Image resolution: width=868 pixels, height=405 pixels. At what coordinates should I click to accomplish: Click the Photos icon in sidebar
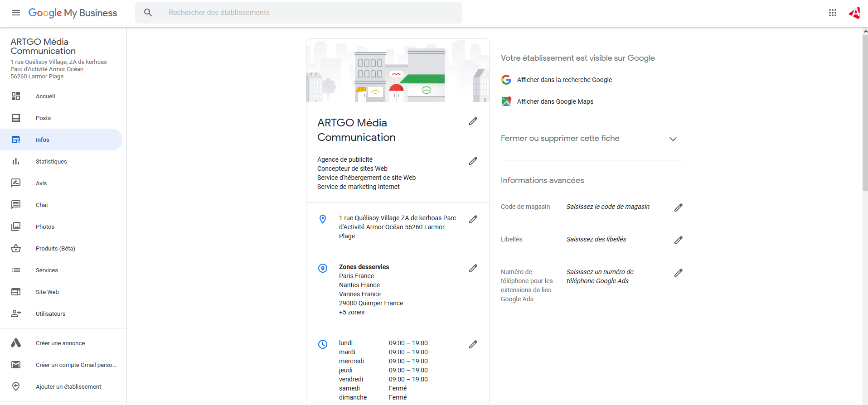16,227
